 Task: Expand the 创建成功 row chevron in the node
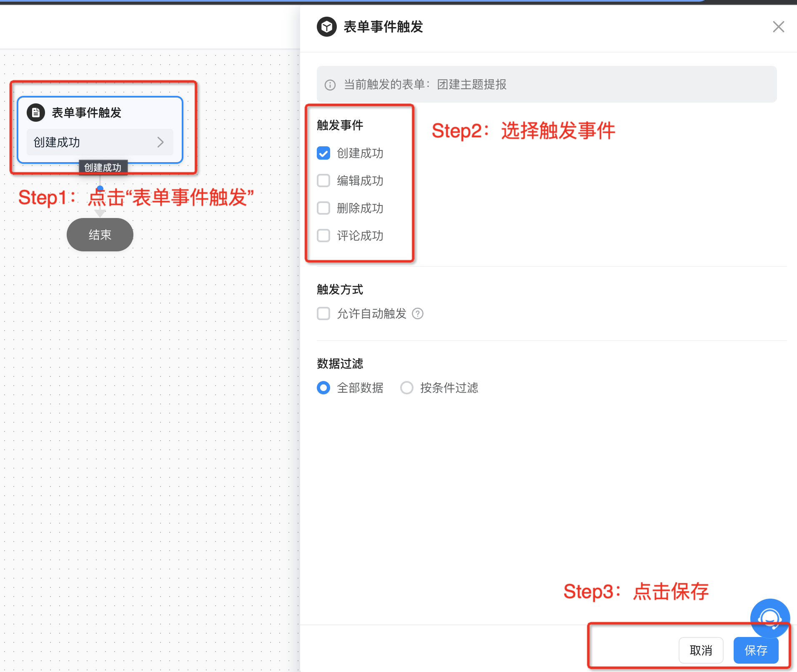(x=160, y=142)
